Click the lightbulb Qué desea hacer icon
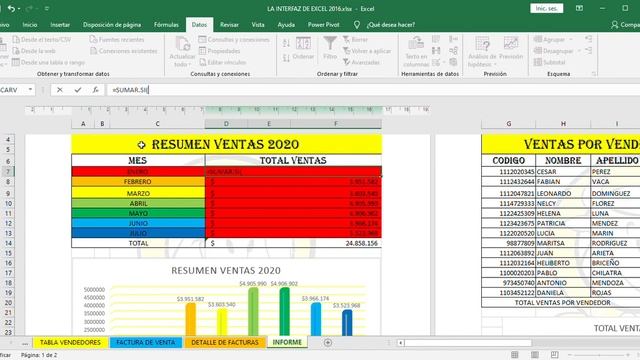640x360 pixels. 357,25
